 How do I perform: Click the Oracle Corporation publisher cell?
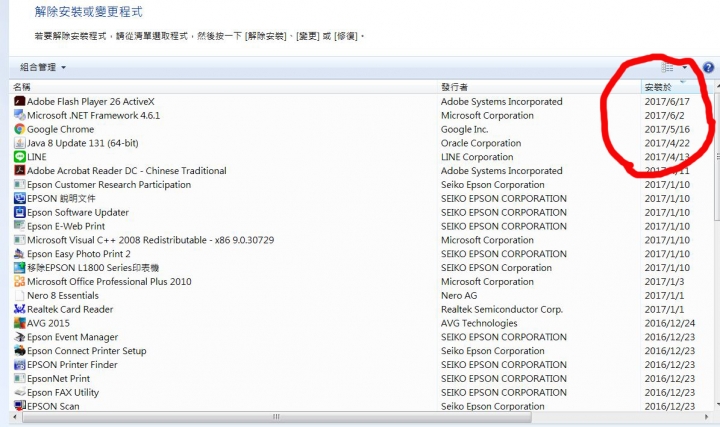[x=481, y=143]
